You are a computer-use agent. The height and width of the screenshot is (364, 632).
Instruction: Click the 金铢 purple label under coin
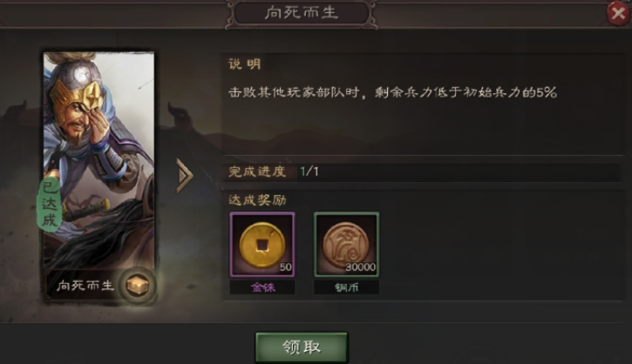(262, 287)
